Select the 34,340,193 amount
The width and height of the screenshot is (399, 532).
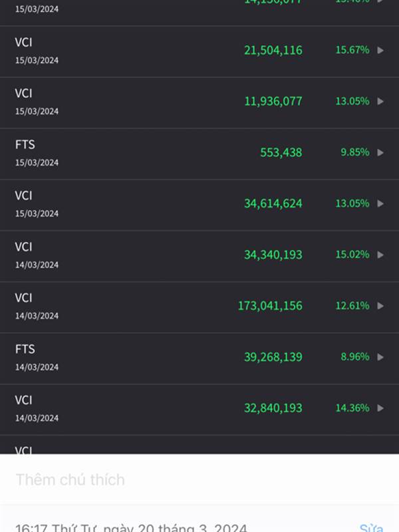273,255
